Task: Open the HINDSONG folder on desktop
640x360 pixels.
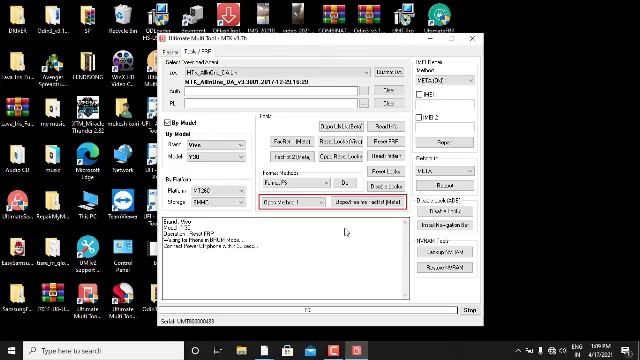Action: [87, 65]
